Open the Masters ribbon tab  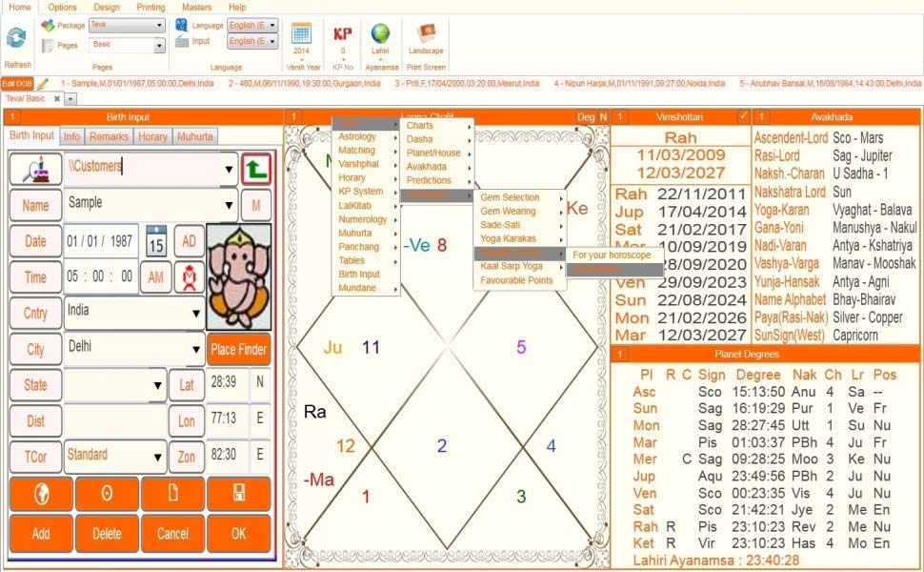(197, 7)
